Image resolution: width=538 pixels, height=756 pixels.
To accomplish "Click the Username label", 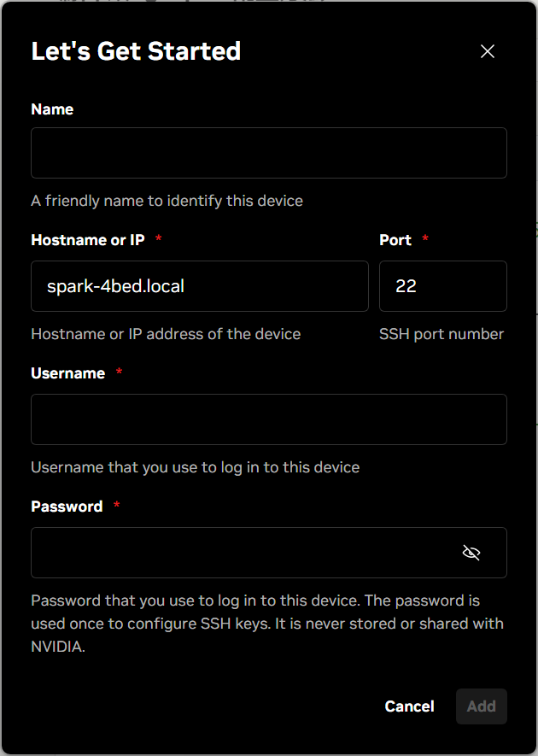I will (x=68, y=373).
